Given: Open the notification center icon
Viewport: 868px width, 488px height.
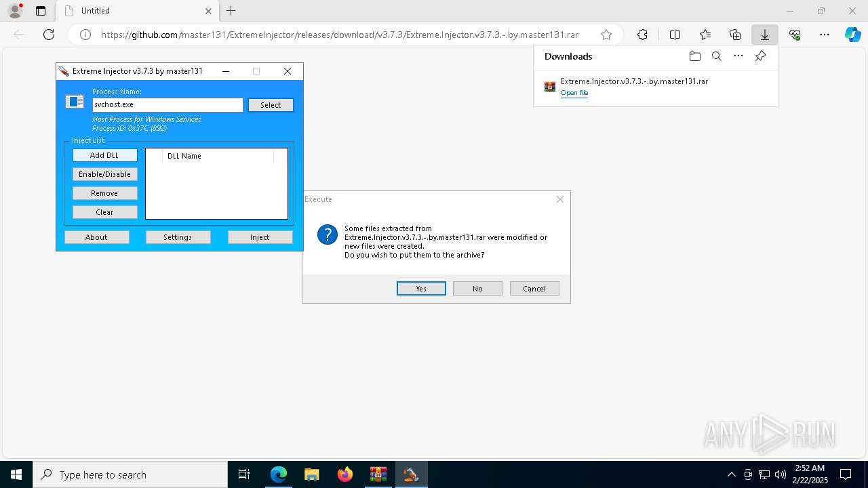Looking at the screenshot, I should [846, 474].
